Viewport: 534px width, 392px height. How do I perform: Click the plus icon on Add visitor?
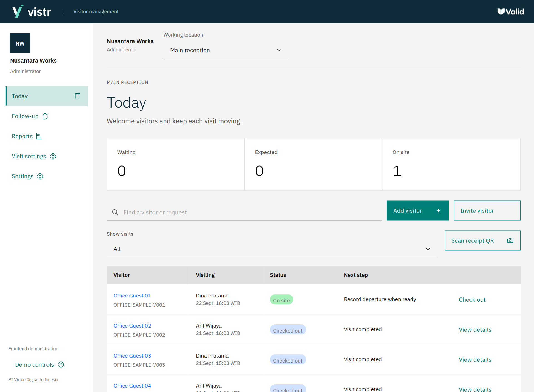[x=438, y=211]
